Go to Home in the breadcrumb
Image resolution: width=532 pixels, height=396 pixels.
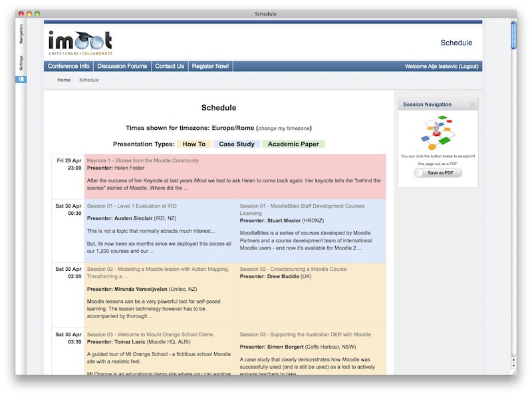tap(64, 80)
